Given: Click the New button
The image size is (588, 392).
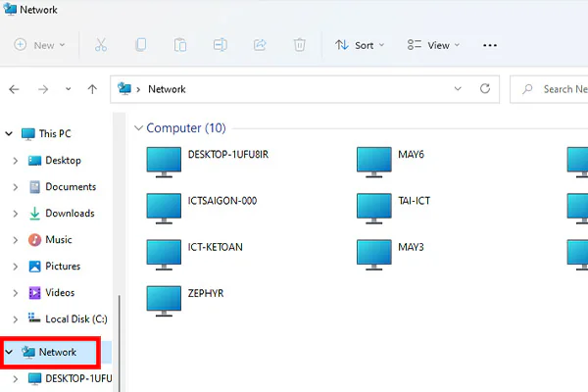Looking at the screenshot, I should pyautogui.click(x=39, y=45).
